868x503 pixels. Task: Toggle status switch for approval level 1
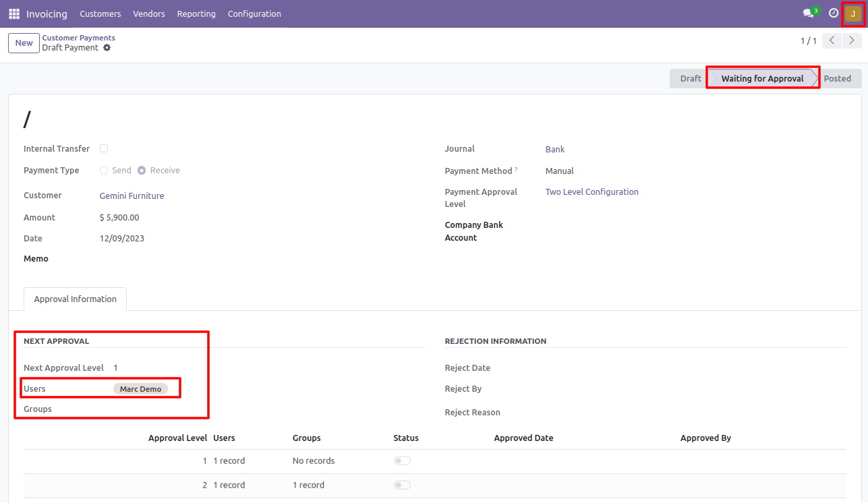pyautogui.click(x=402, y=461)
